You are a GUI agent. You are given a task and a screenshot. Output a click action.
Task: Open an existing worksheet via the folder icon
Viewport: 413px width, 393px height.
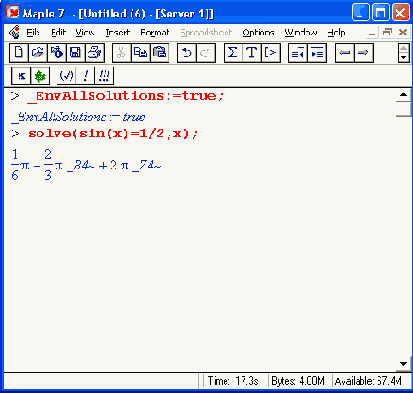tap(38, 53)
